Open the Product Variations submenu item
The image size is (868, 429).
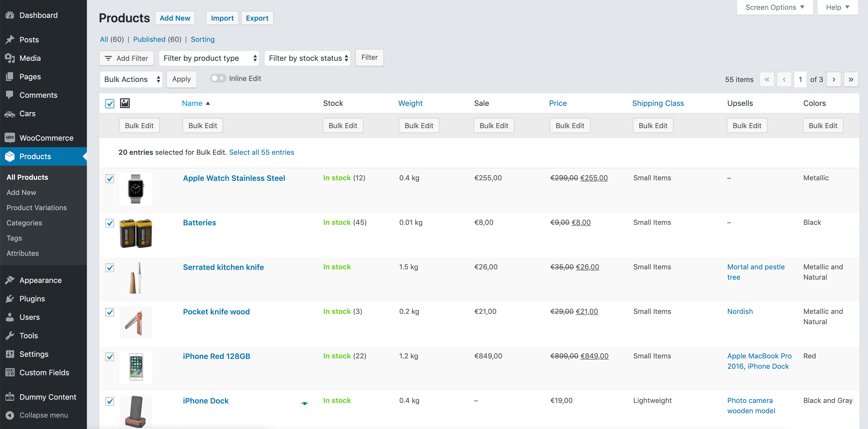pyautogui.click(x=36, y=208)
